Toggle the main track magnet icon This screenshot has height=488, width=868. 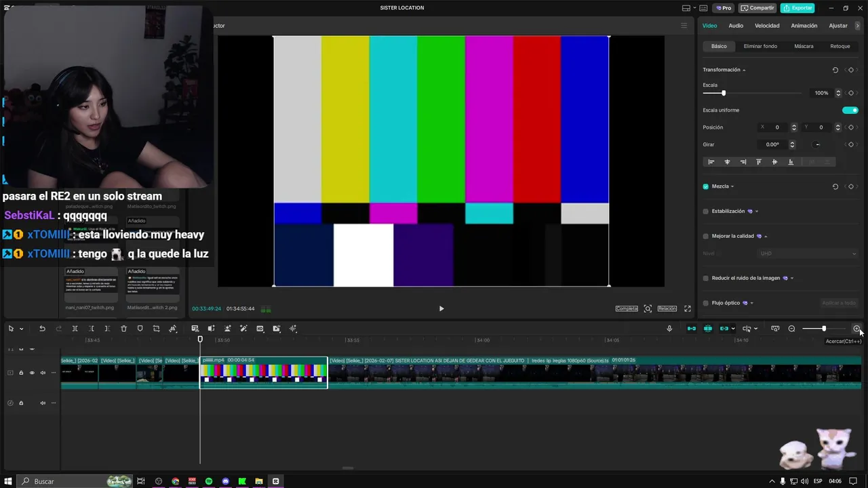(692, 329)
